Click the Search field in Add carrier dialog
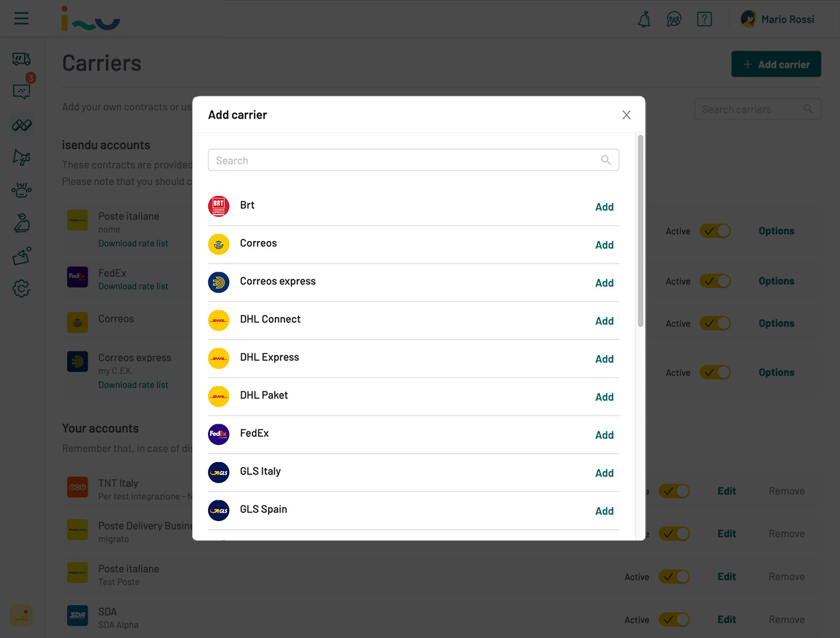The height and width of the screenshot is (638, 840). pos(413,160)
